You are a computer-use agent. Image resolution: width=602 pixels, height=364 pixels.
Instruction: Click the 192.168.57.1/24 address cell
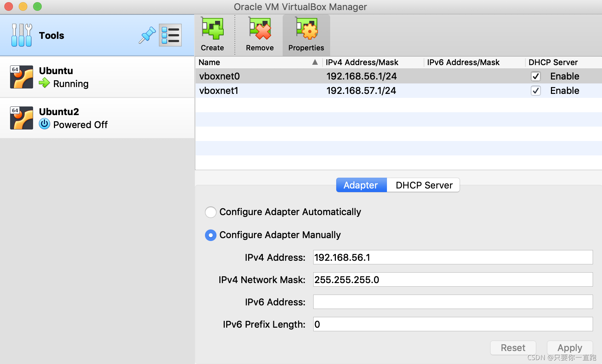click(x=361, y=91)
